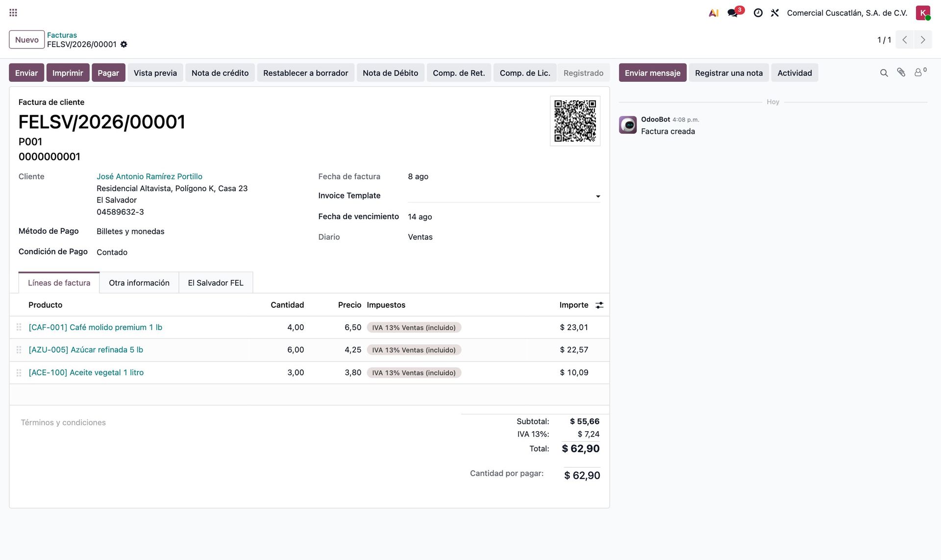
Task: Click Registrar una nota
Action: (729, 73)
